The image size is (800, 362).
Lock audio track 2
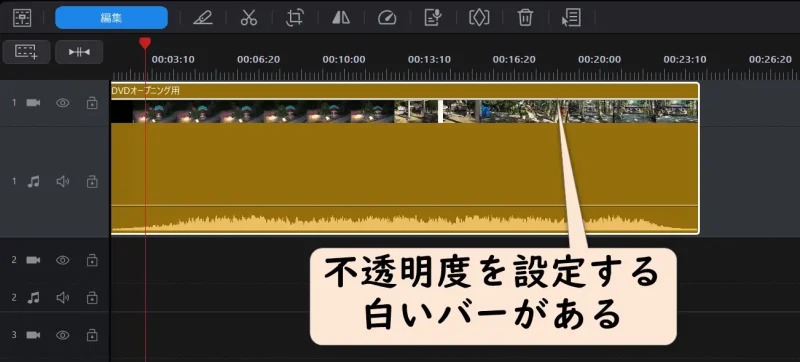pyautogui.click(x=92, y=297)
